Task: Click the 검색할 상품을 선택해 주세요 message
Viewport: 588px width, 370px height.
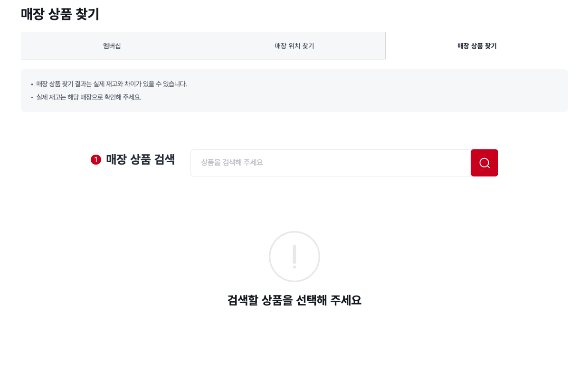Action: (x=294, y=300)
